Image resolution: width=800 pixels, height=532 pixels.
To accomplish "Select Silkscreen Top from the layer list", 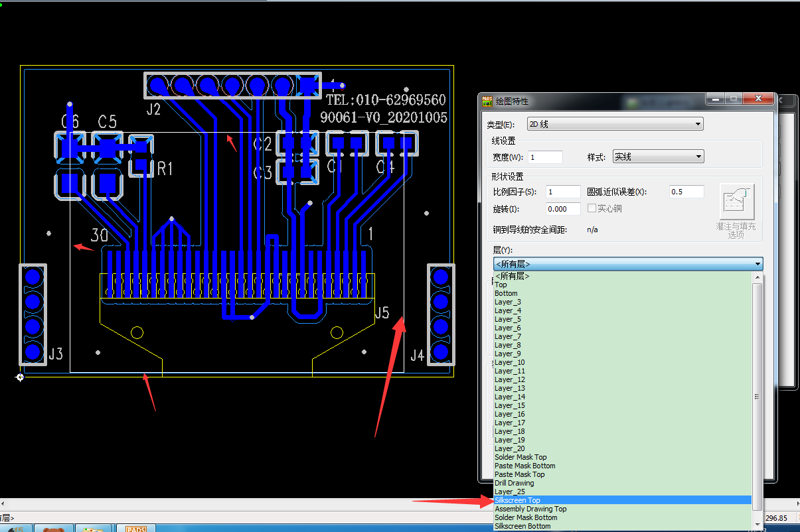I will point(518,500).
